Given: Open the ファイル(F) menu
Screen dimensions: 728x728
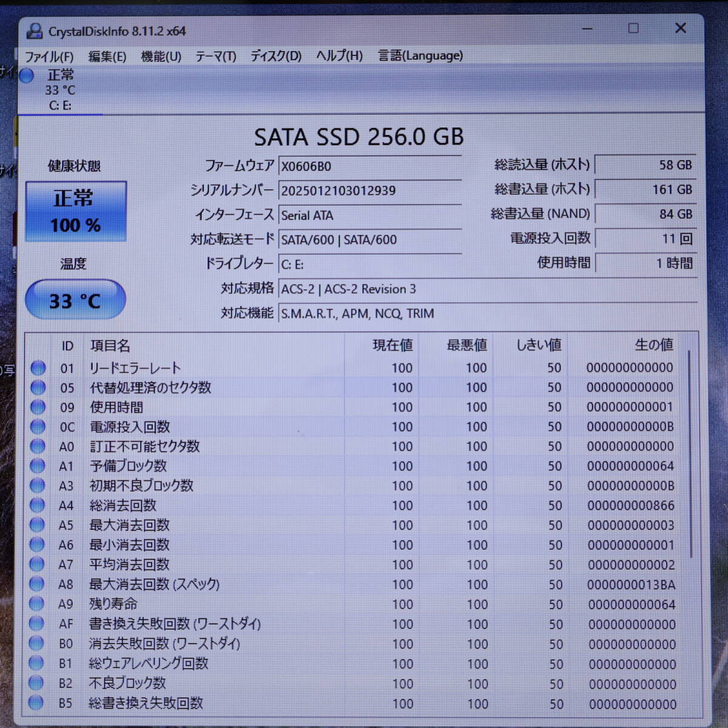Looking at the screenshot, I should (x=49, y=57).
